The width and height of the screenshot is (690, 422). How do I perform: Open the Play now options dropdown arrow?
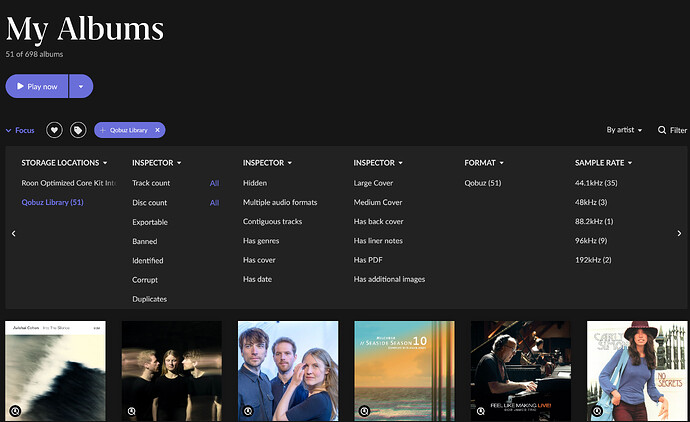pyautogui.click(x=81, y=86)
